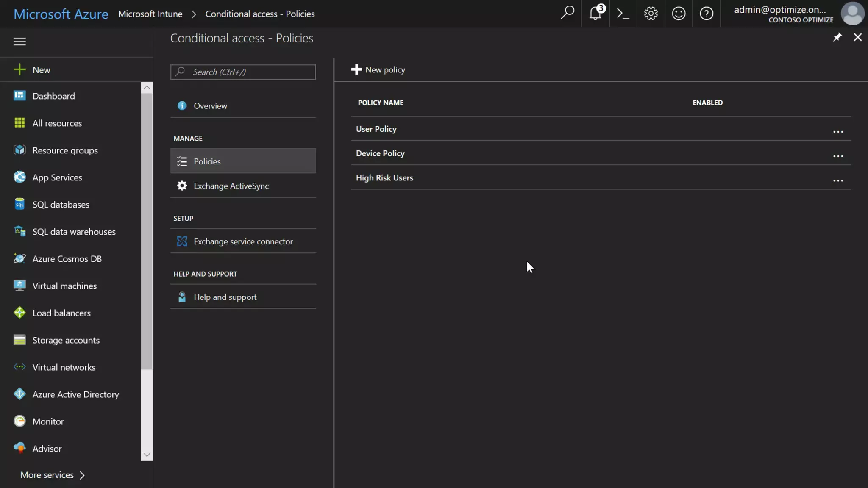Open portal settings gear icon
The height and width of the screenshot is (488, 868).
tap(651, 14)
